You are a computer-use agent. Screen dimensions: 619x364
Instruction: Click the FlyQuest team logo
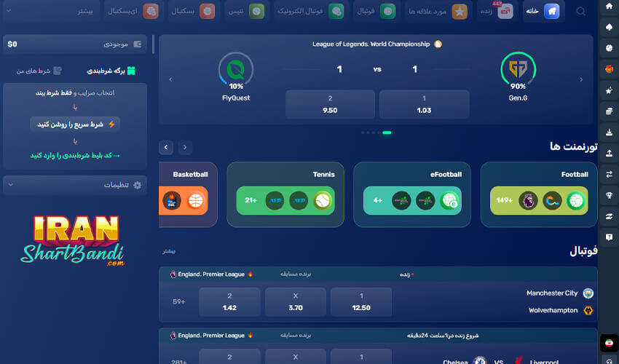(236, 69)
